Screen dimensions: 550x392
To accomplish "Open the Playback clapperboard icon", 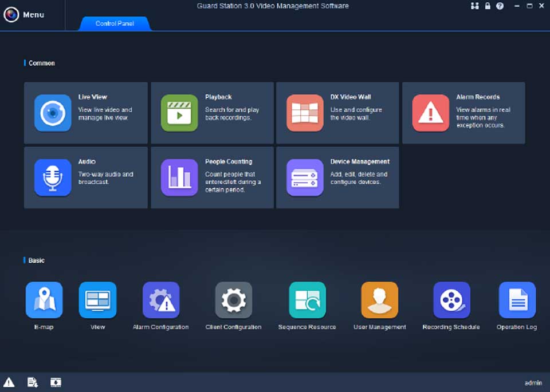I will click(x=179, y=113).
